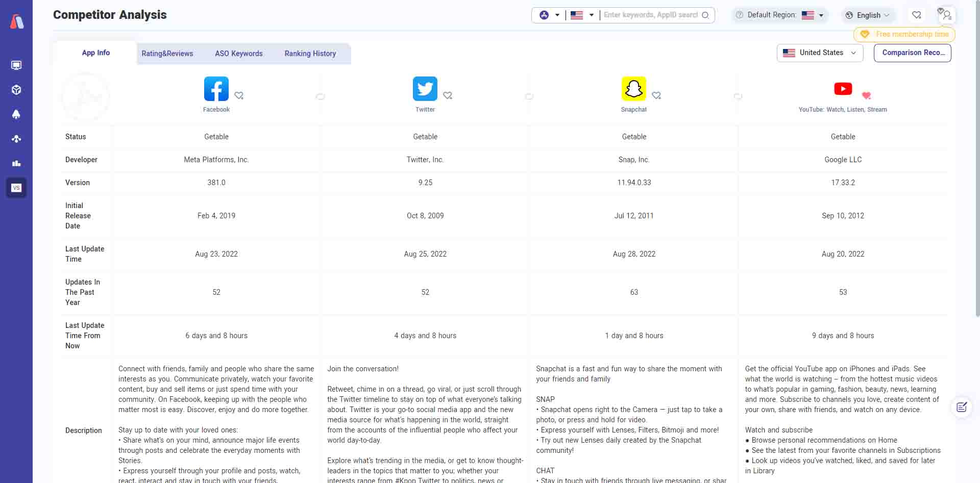The height and width of the screenshot is (483, 980).
Task: Switch to the Rating&Reviews tab
Action: [167, 54]
